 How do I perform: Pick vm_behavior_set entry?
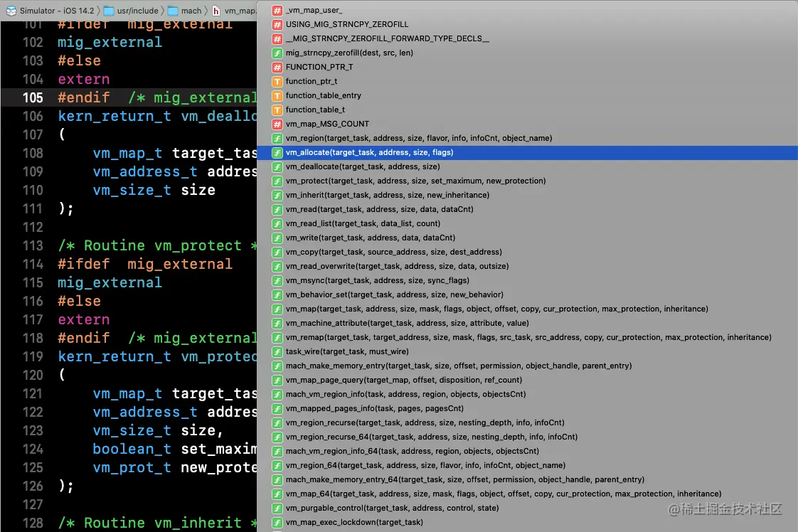[395, 295]
